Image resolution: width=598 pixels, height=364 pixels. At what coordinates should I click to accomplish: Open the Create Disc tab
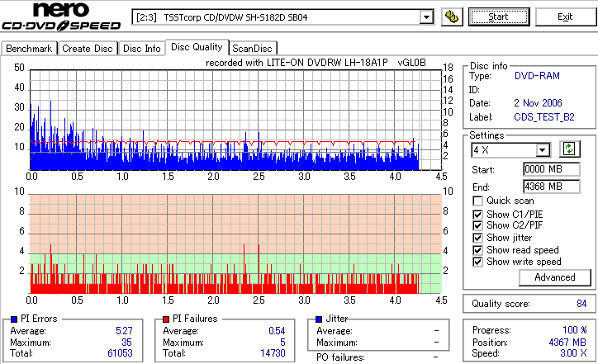88,49
